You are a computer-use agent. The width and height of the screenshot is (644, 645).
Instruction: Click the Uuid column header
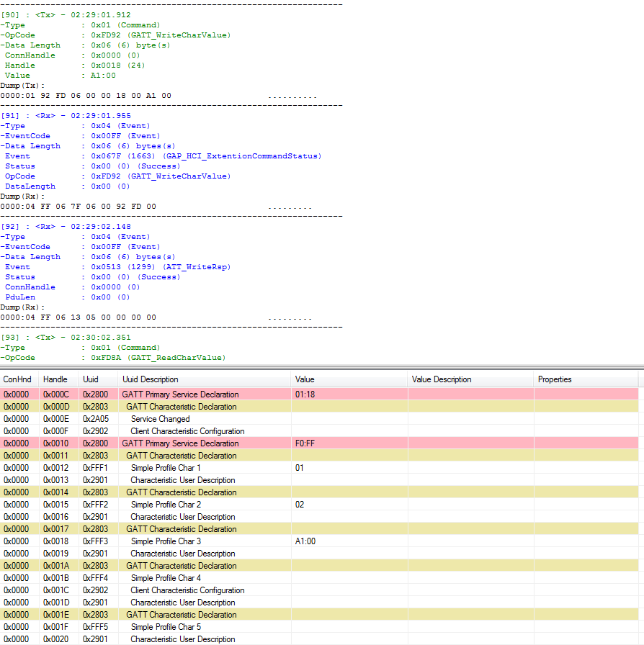[99, 379]
